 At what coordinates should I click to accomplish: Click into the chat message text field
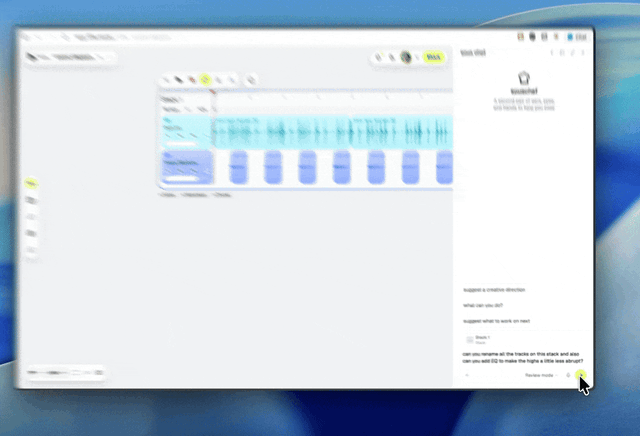click(522, 358)
